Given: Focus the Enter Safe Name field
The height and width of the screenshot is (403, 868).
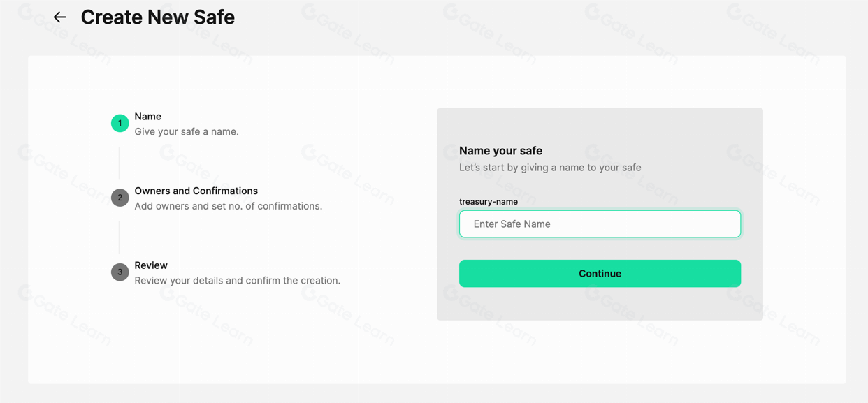Looking at the screenshot, I should point(600,224).
